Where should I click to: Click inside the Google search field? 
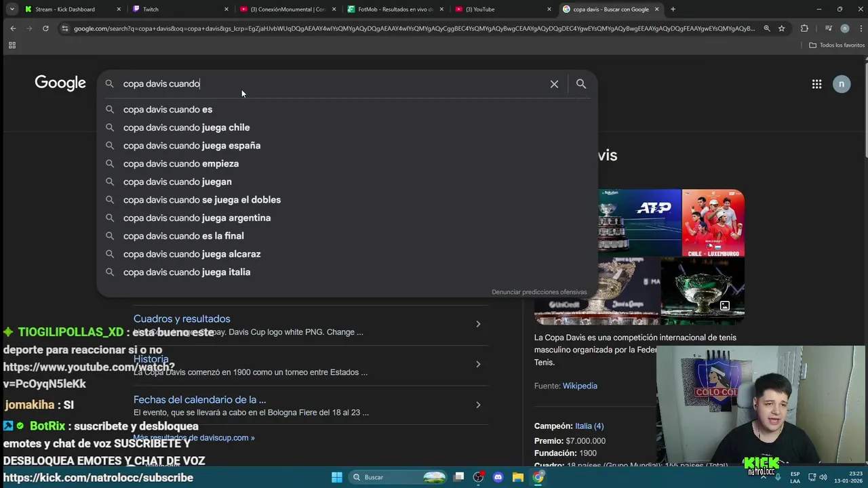pos(332,84)
